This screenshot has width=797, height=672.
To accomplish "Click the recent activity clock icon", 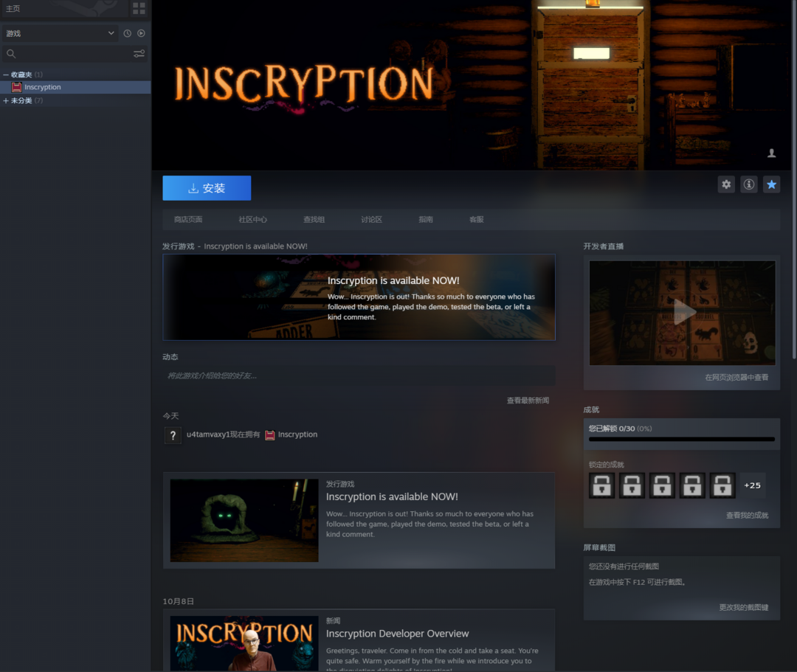I will (x=128, y=33).
